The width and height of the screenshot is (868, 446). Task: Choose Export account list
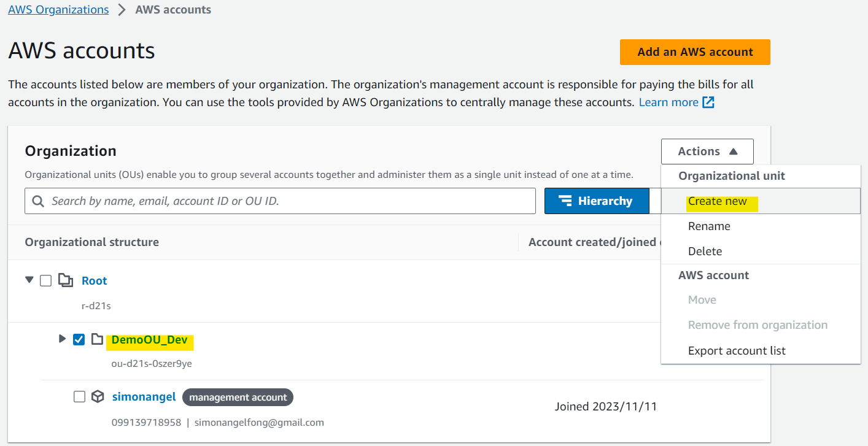(x=761, y=351)
